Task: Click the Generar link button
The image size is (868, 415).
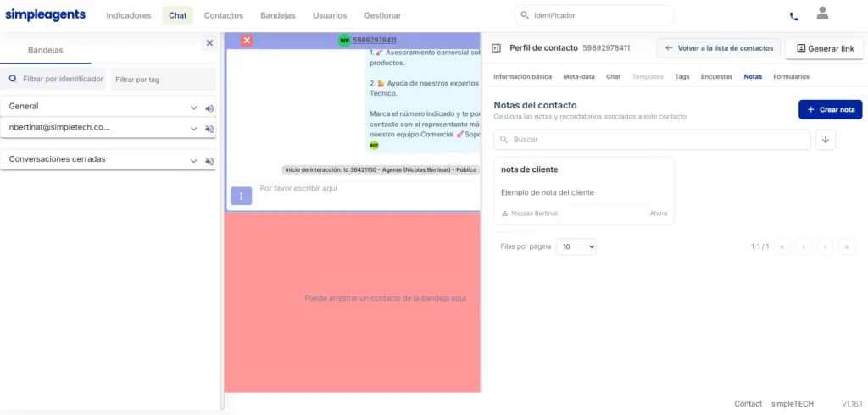Action: click(825, 48)
